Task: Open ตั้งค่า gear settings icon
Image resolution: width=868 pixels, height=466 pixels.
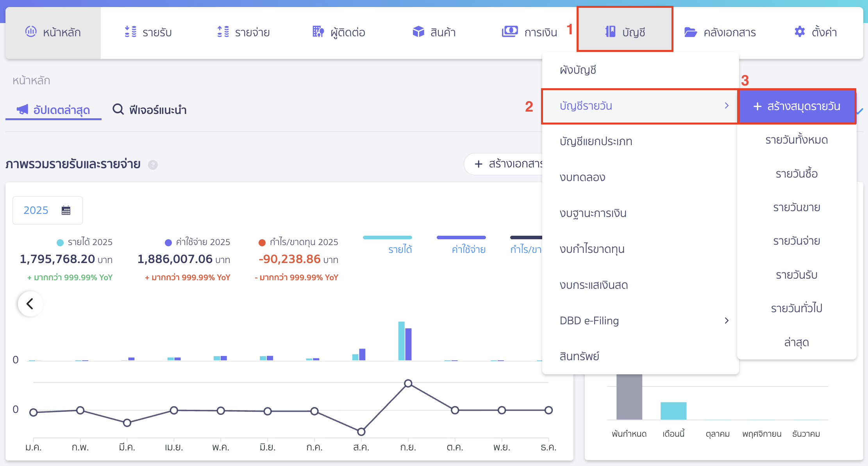Action: click(x=800, y=32)
